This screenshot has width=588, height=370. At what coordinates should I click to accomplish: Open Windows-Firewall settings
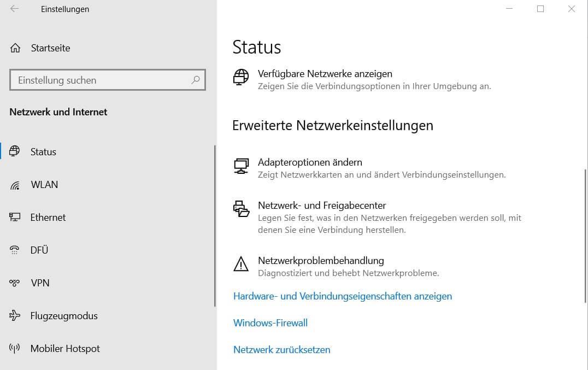[271, 322]
